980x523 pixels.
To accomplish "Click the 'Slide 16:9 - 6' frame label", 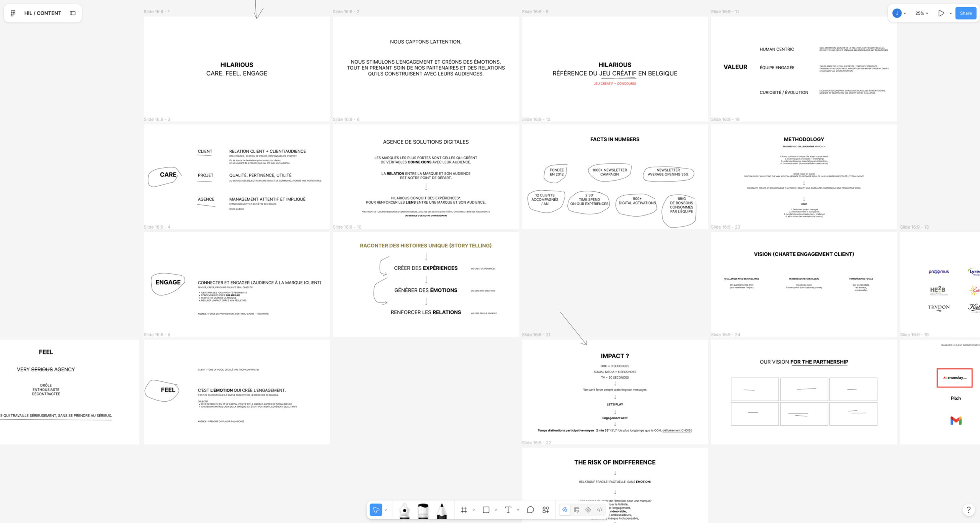I will coord(346,119).
